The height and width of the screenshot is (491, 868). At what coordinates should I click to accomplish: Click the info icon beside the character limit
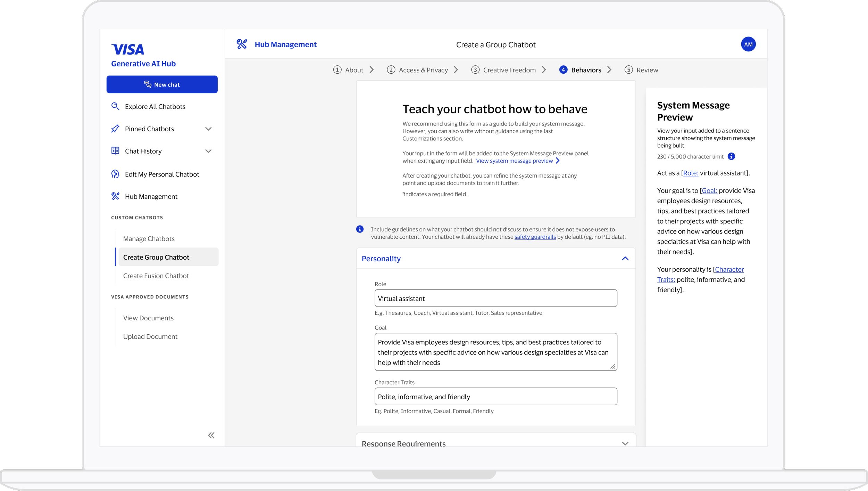731,156
